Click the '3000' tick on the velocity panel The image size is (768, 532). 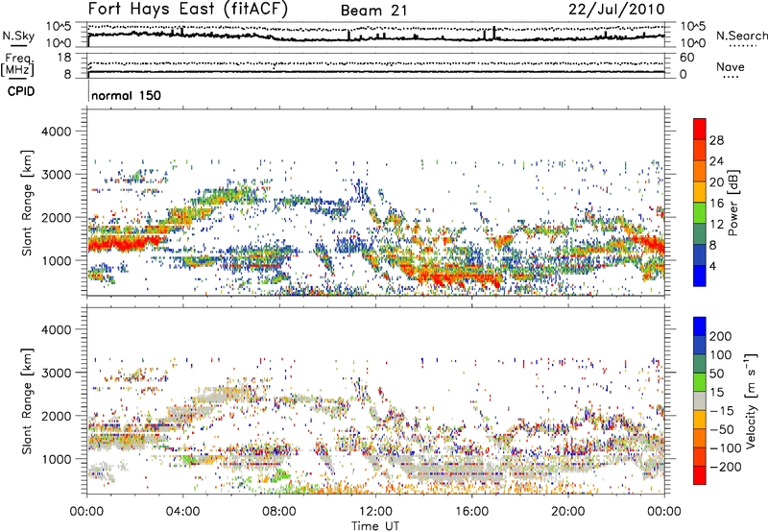[56, 373]
